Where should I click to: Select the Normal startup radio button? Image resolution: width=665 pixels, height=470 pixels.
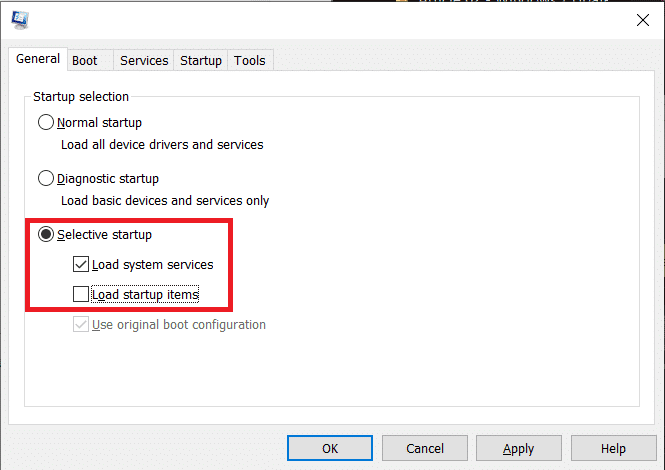pyautogui.click(x=46, y=123)
